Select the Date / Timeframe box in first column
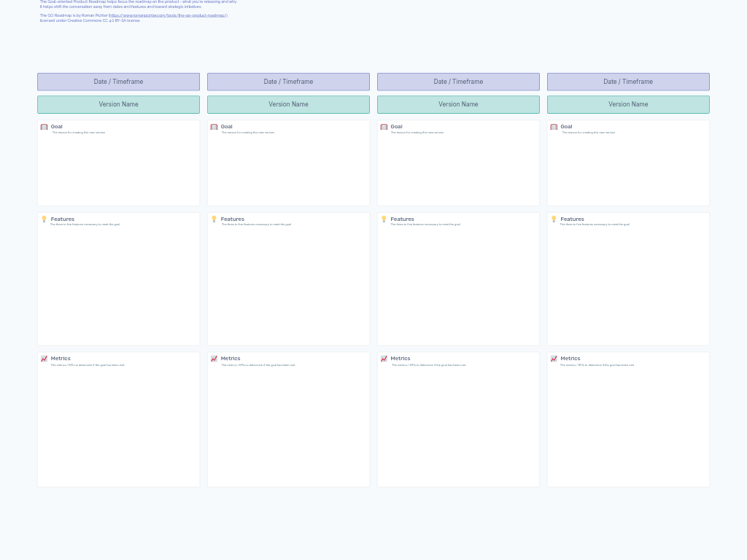The height and width of the screenshot is (560, 747). (x=119, y=82)
